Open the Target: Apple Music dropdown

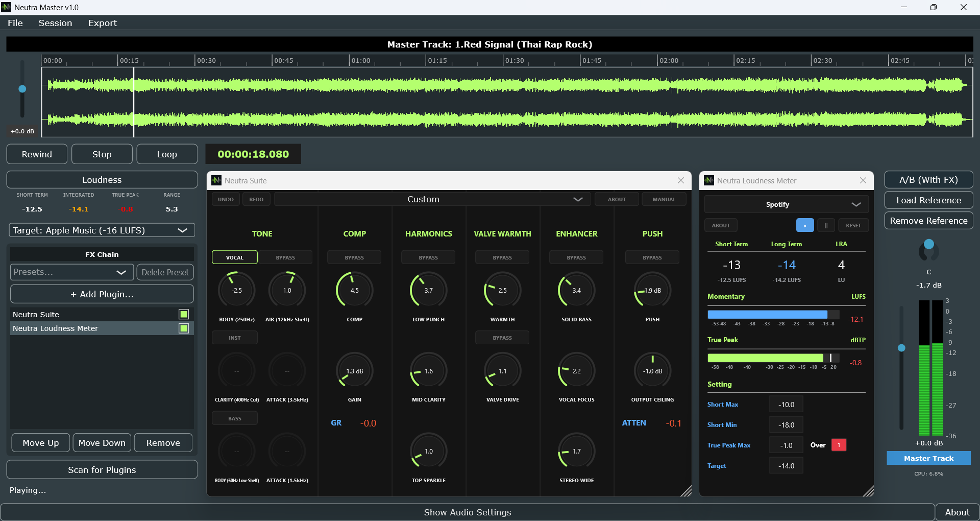pos(102,230)
